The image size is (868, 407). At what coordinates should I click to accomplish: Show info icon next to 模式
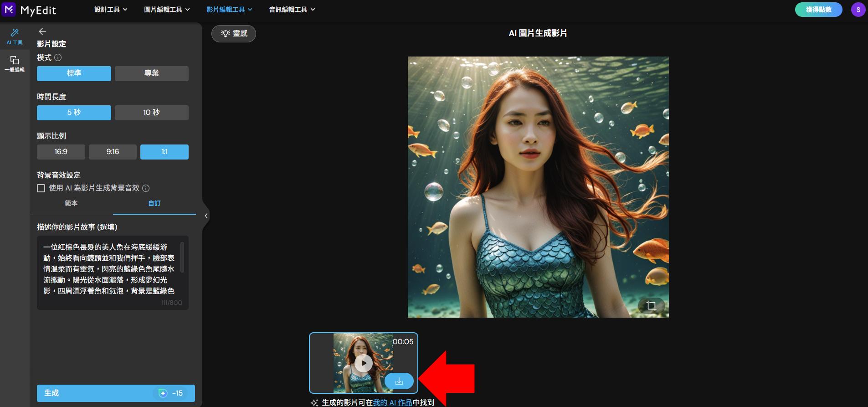tap(58, 57)
